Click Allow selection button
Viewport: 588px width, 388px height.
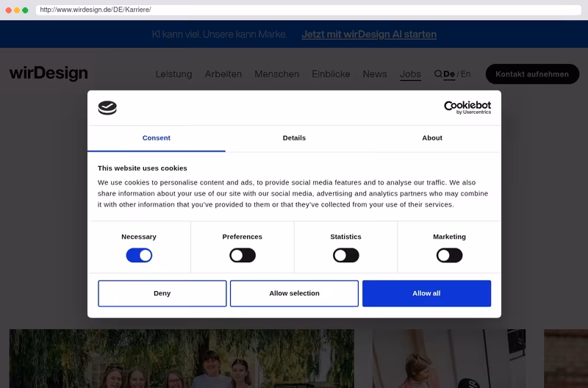pyautogui.click(x=295, y=293)
